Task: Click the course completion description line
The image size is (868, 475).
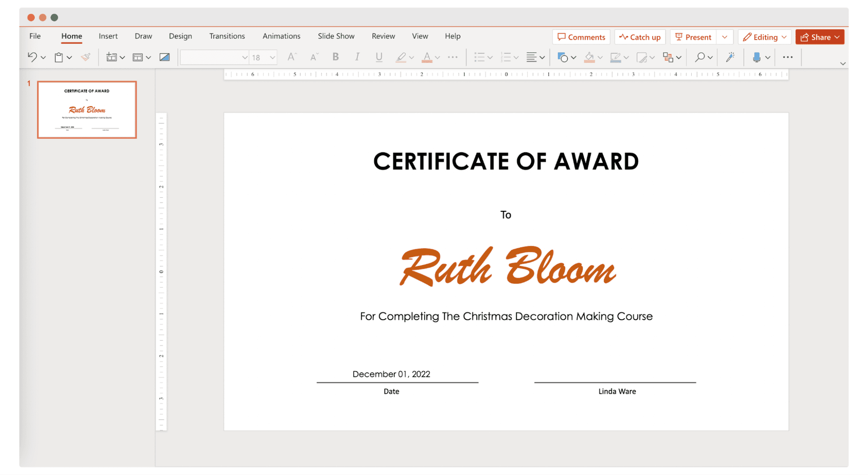Action: point(506,316)
